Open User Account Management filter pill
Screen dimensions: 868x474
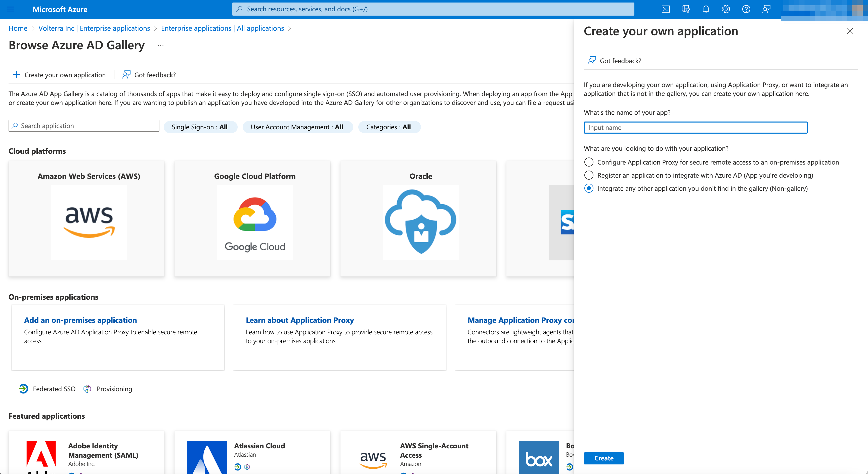297,127
